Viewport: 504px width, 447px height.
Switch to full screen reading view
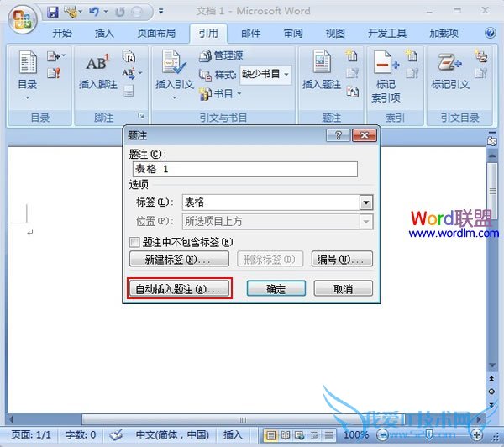click(286, 435)
